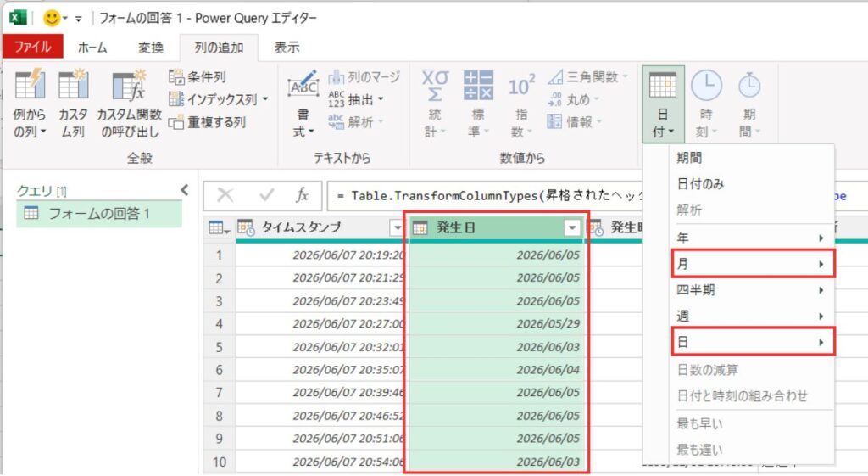This screenshot has width=868, height=476.
Task: Expand the インデックス列 dropdown arrow
Action: click(265, 99)
